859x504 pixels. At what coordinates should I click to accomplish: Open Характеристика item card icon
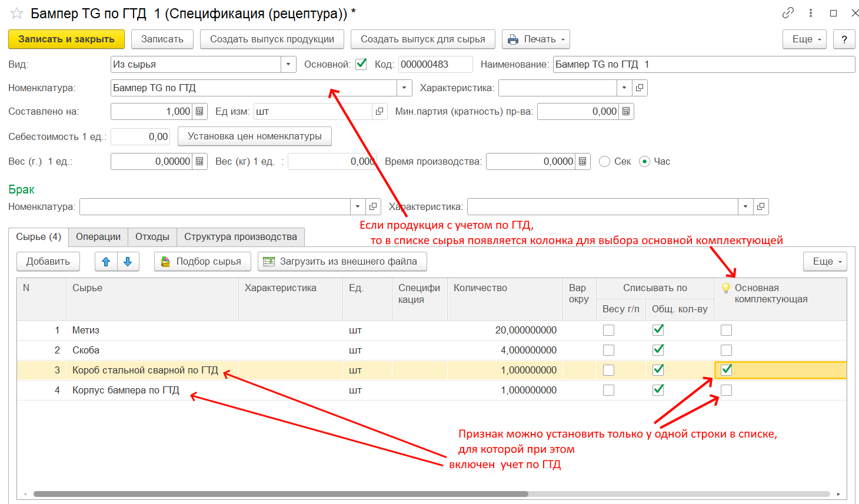click(x=640, y=88)
